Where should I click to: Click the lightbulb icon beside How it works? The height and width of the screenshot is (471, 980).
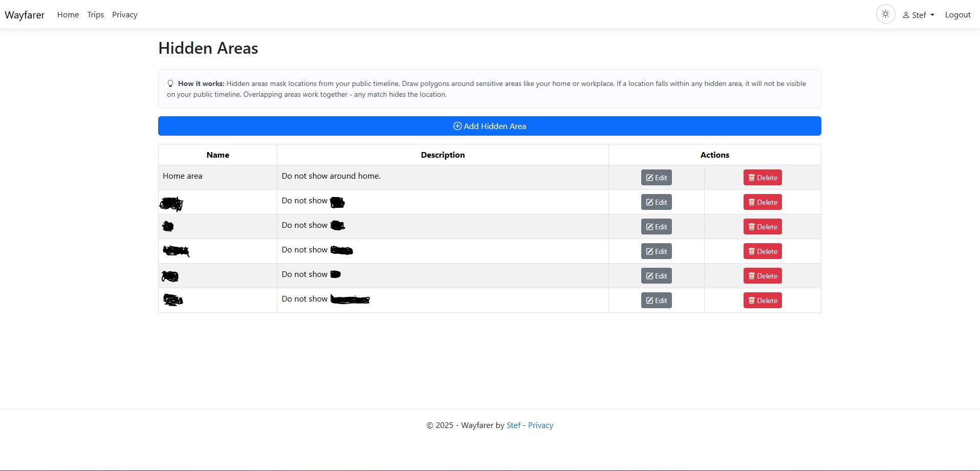(x=170, y=83)
